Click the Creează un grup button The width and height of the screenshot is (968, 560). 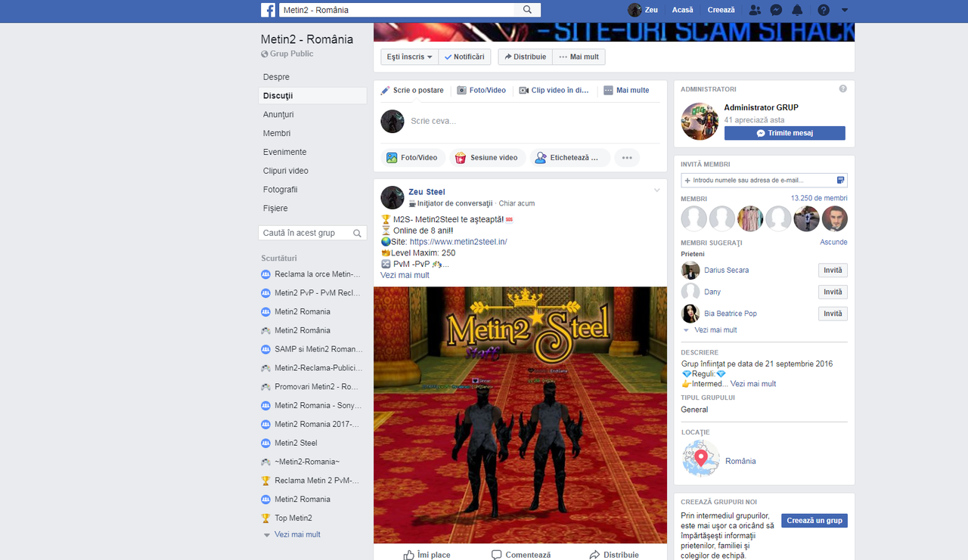[x=814, y=521]
